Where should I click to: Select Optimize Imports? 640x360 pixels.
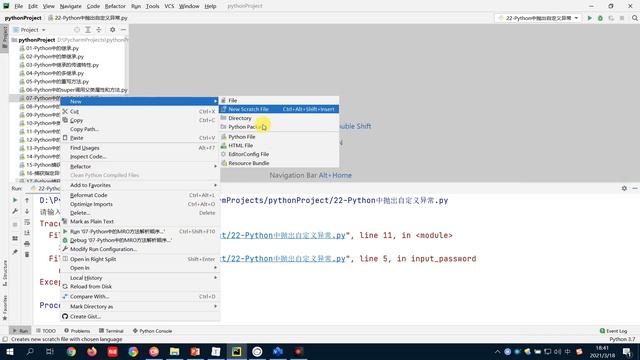tap(140, 204)
